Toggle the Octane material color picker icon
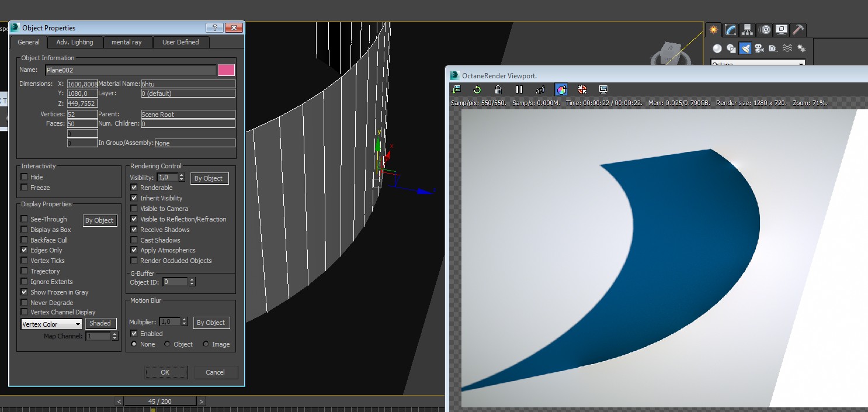 [x=561, y=89]
